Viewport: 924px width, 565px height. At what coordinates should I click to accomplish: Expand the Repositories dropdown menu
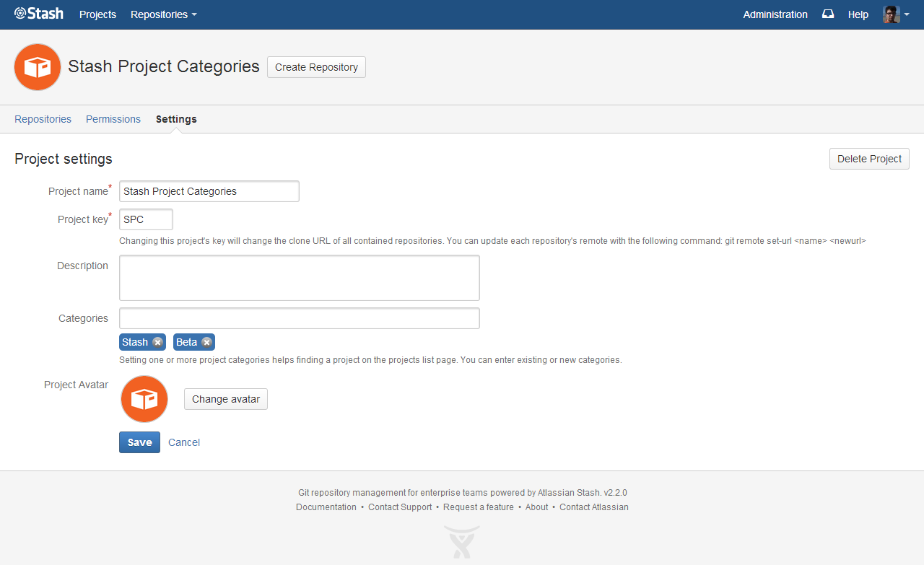[x=163, y=14]
